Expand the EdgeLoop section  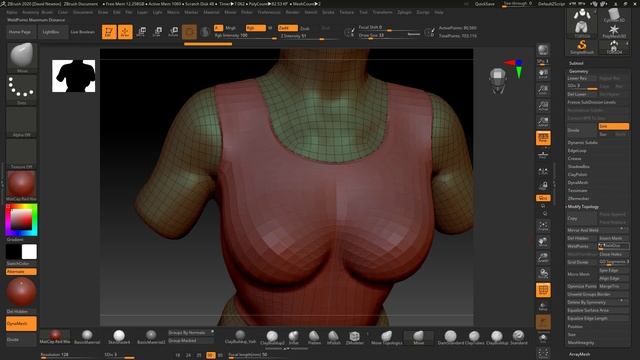(577, 151)
